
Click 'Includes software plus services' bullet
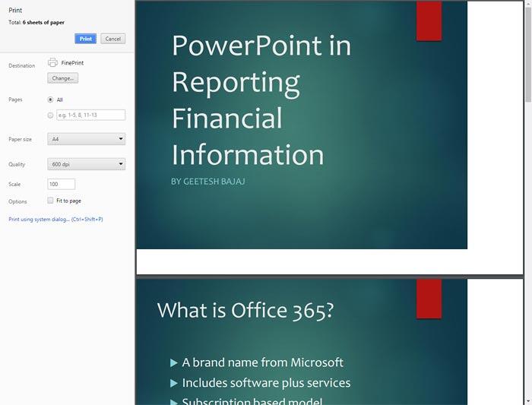tap(266, 383)
